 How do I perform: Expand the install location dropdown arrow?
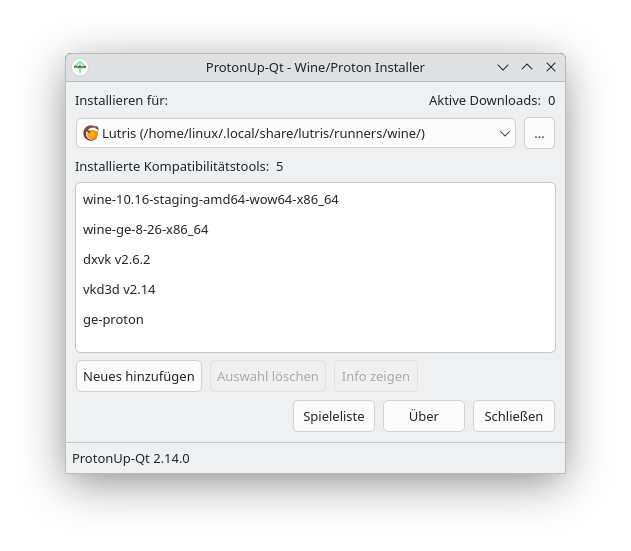505,133
